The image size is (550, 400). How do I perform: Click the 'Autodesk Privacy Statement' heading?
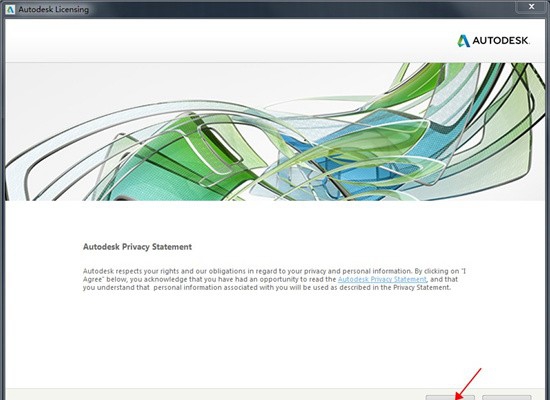click(137, 247)
